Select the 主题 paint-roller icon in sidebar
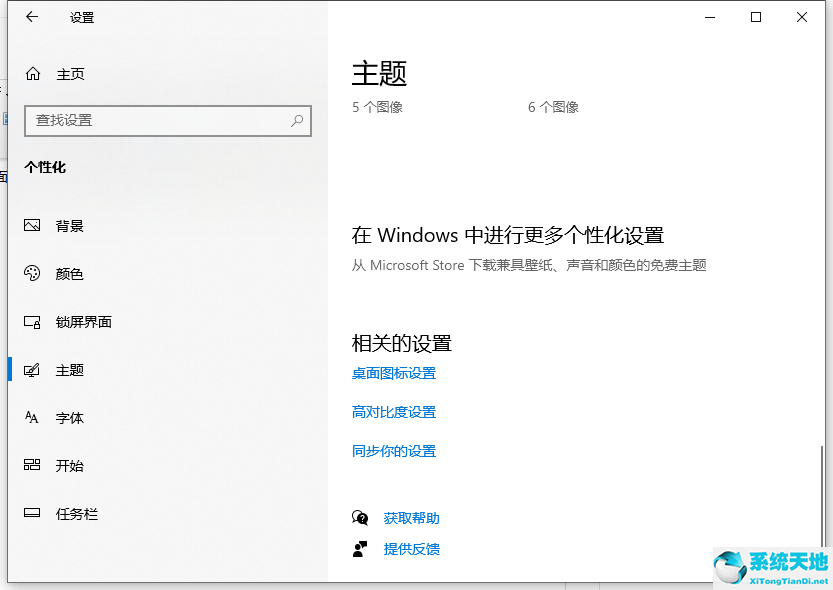Image resolution: width=833 pixels, height=590 pixels. (30, 369)
